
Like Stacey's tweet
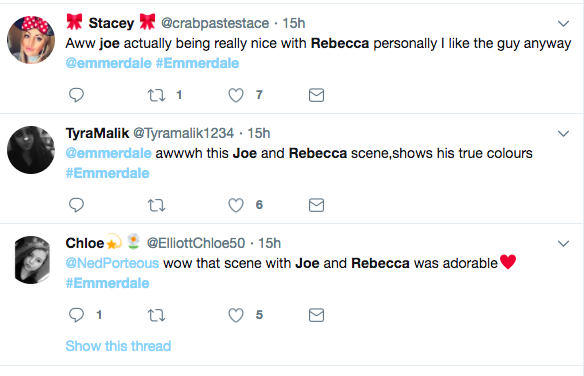(236, 95)
